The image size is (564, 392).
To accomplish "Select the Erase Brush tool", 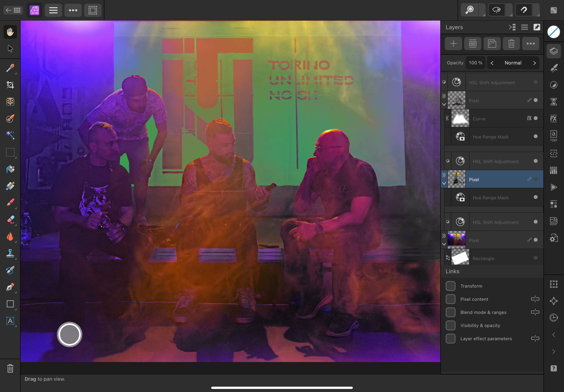I will [10, 220].
